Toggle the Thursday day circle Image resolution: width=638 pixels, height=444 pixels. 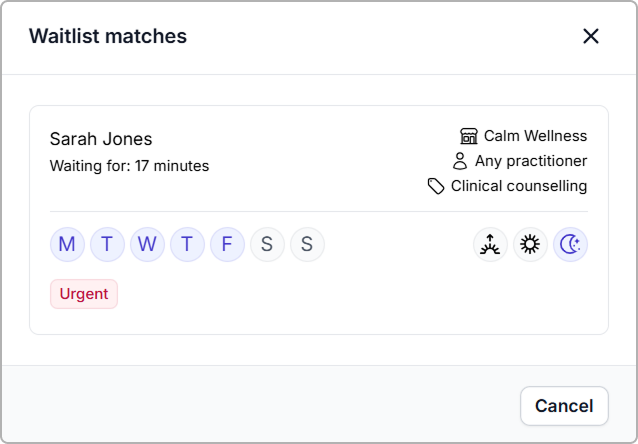(x=187, y=244)
